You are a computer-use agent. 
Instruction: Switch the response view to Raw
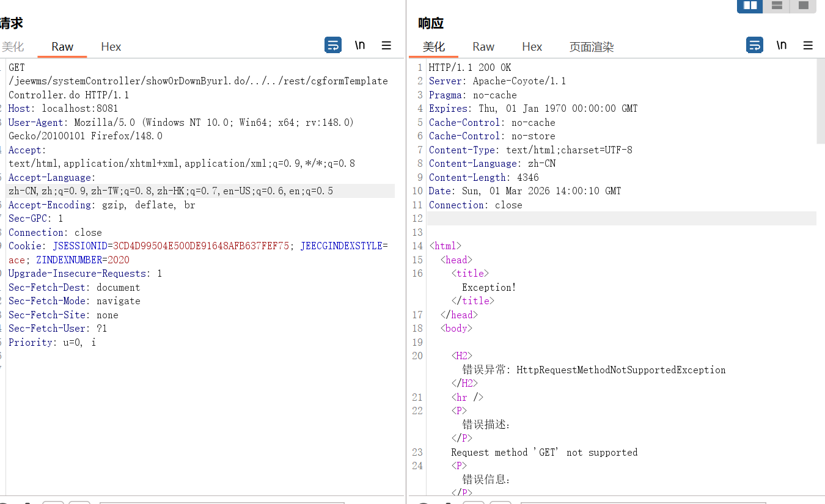pos(483,47)
